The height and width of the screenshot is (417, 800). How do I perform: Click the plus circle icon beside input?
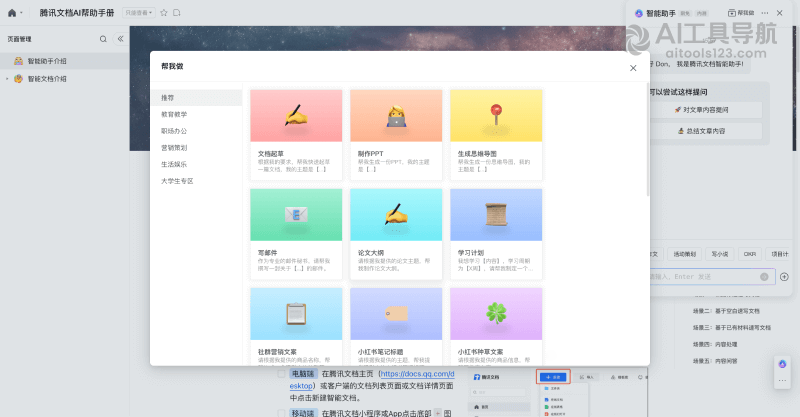tap(784, 277)
